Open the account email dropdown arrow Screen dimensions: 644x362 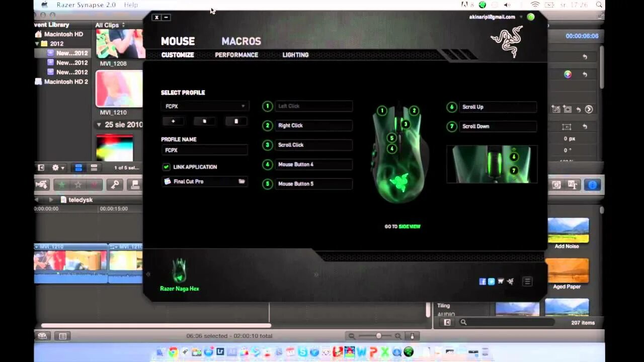521,17
